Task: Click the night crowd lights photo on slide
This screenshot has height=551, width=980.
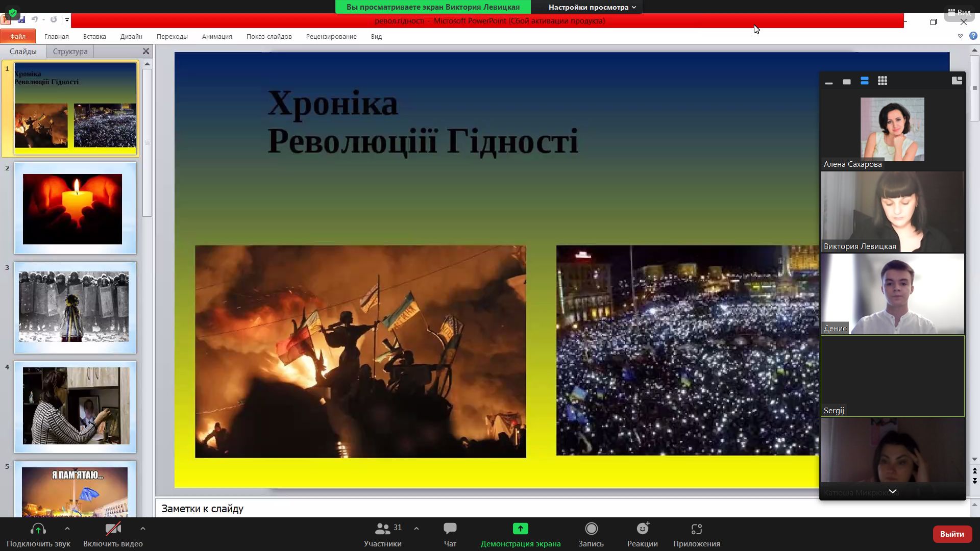Action: tap(688, 350)
